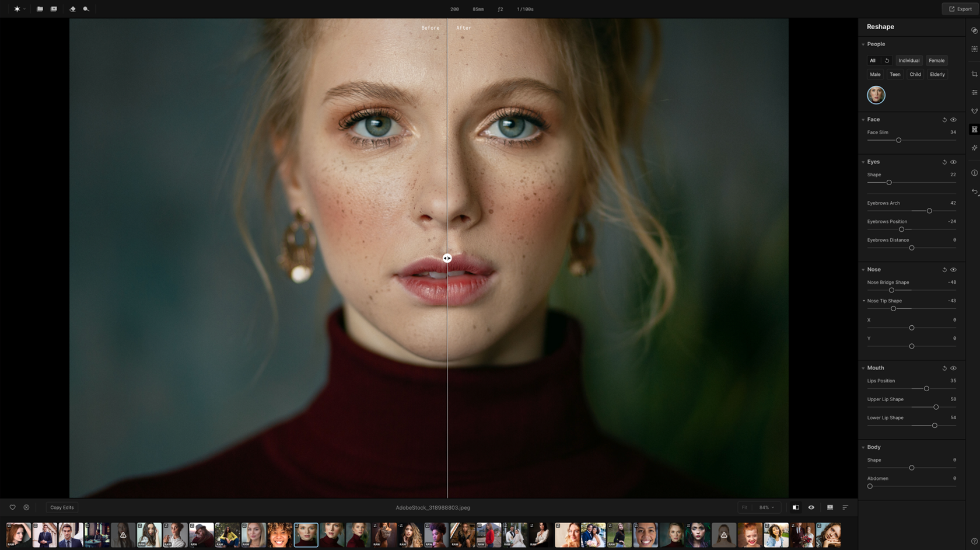Open the Crop tool in the sidebar
Image resolution: width=980 pixels, height=550 pixels.
[x=974, y=74]
